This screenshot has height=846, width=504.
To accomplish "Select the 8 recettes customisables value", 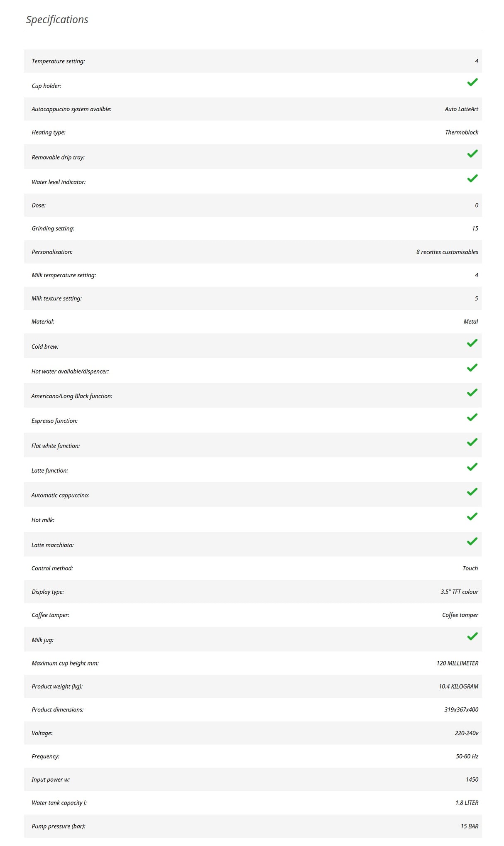I will (x=447, y=252).
